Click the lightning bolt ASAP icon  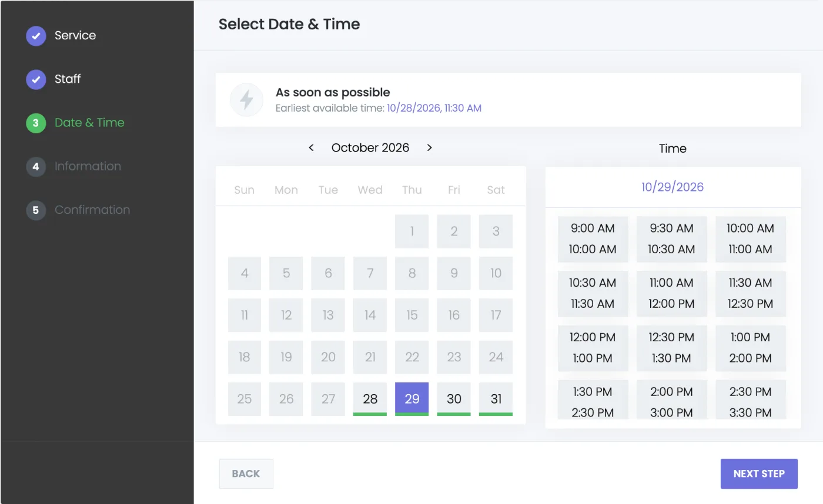coord(246,100)
